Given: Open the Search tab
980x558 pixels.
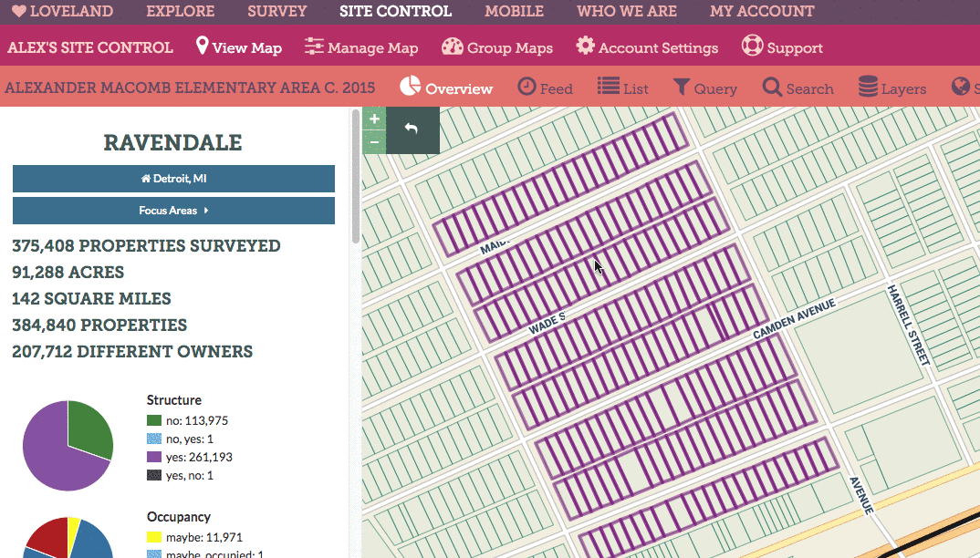Looking at the screenshot, I should [x=798, y=88].
